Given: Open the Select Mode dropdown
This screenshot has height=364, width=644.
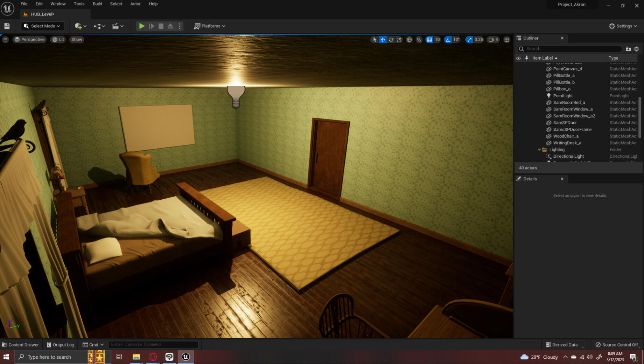Looking at the screenshot, I should (42, 26).
